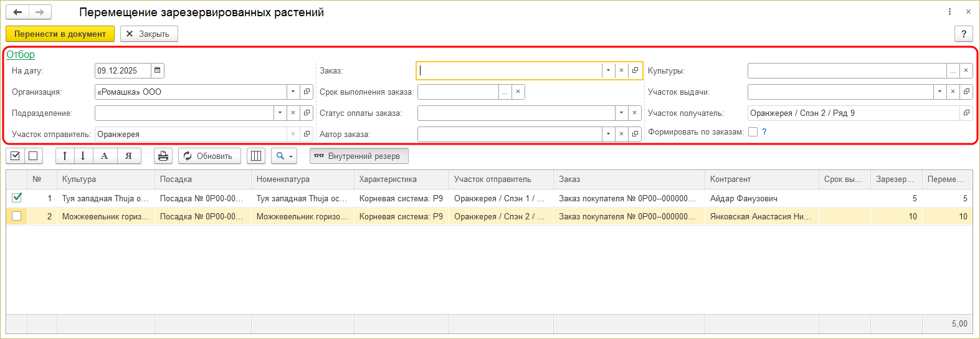The width and height of the screenshot is (980, 339).
Task: Click the print icon in table toolbar
Action: click(x=163, y=156)
